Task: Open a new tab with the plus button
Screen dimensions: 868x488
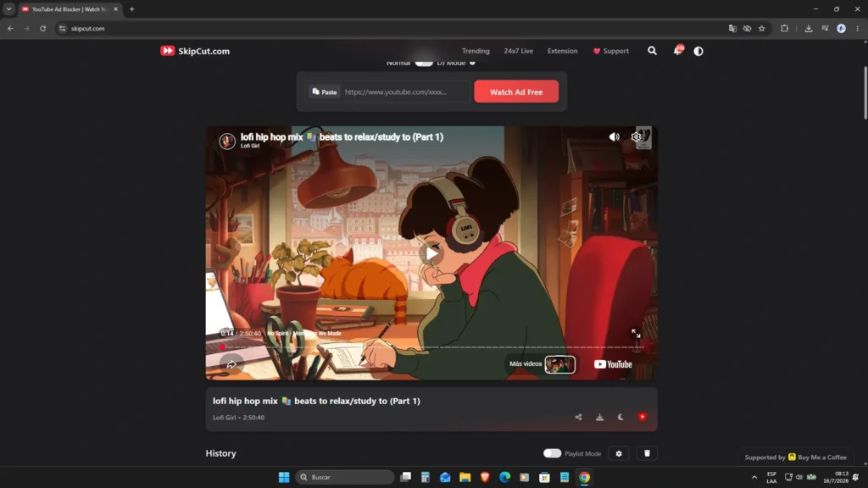Action: click(x=131, y=8)
